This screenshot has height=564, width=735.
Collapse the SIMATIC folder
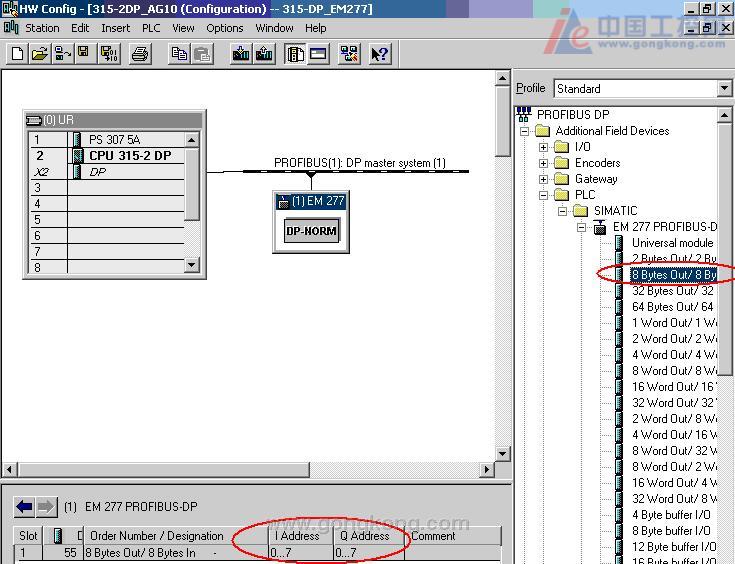point(562,211)
